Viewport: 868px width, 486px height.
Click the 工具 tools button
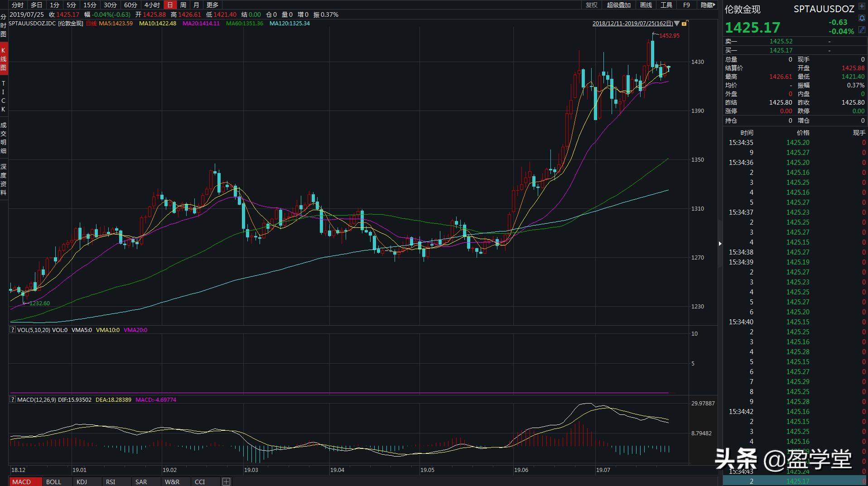pos(666,5)
